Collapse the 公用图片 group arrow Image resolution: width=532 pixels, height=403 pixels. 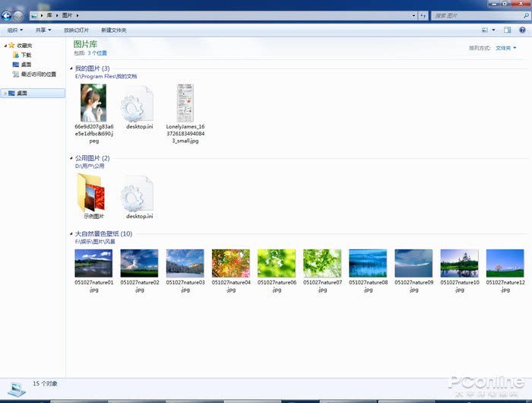pyautogui.click(x=71, y=158)
